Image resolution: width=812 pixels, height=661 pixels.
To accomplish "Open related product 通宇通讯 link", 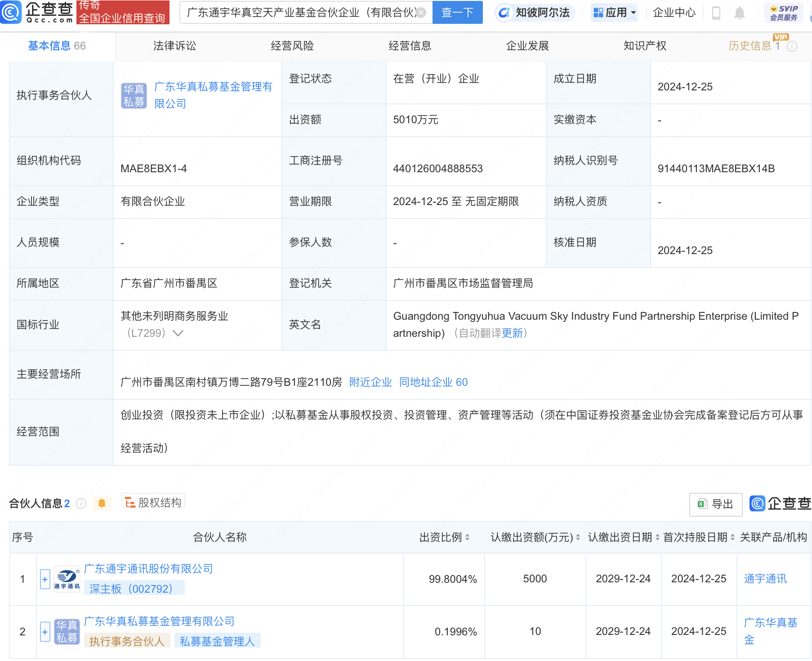I will click(765, 579).
